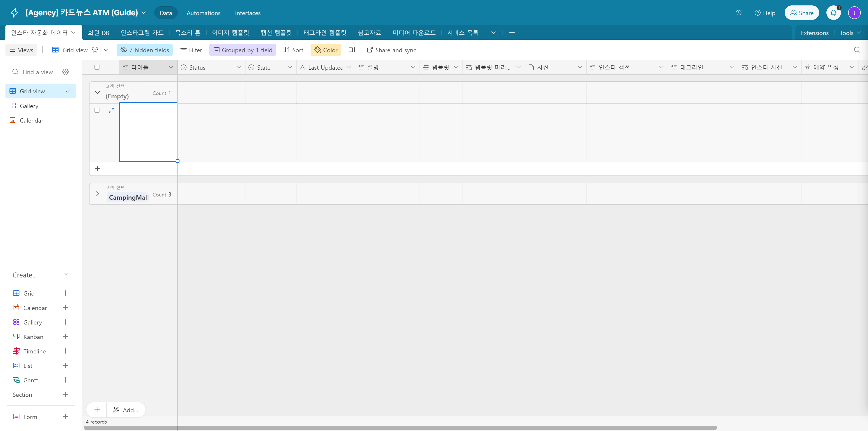868x431 pixels.
Task: Open the Tools dropdown
Action: coord(850,33)
